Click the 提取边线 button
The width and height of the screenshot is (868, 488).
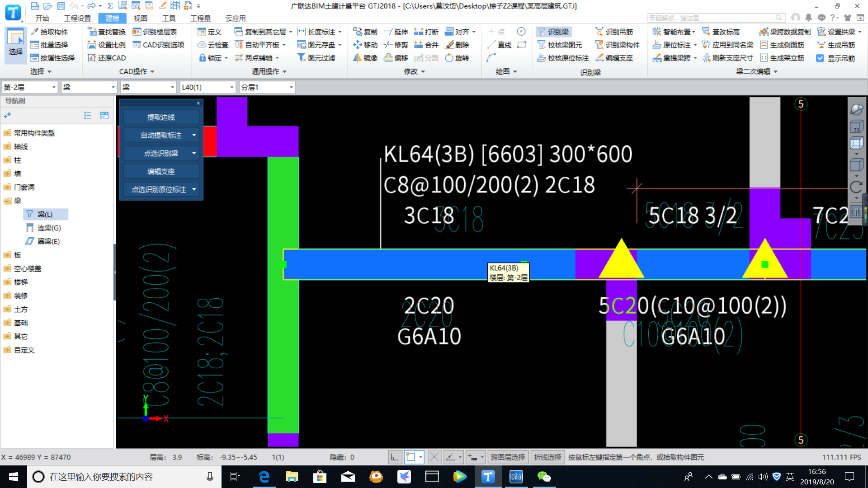tap(161, 117)
